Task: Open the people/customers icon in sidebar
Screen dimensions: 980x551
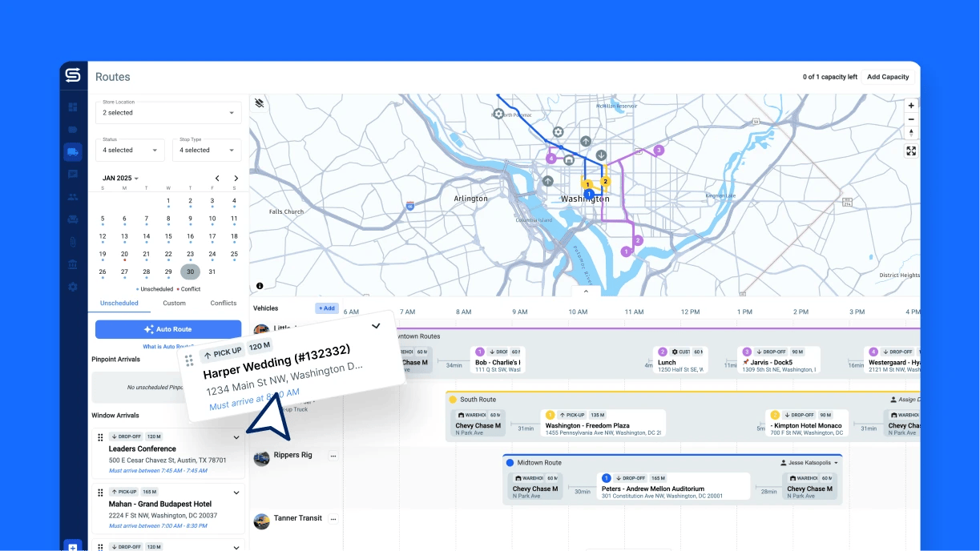Action: [x=73, y=196]
